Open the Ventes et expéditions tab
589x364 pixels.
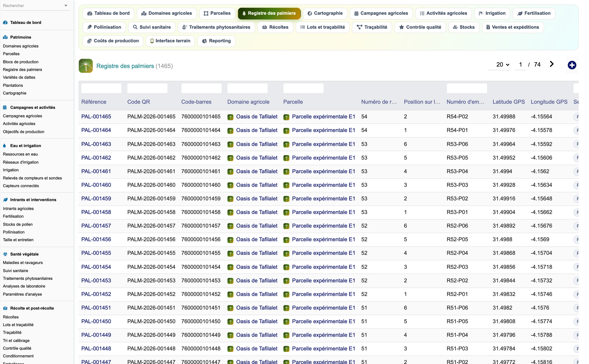(x=513, y=27)
